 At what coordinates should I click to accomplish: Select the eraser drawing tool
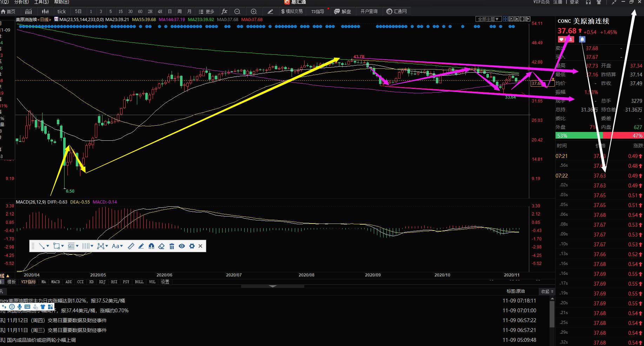pos(161,246)
